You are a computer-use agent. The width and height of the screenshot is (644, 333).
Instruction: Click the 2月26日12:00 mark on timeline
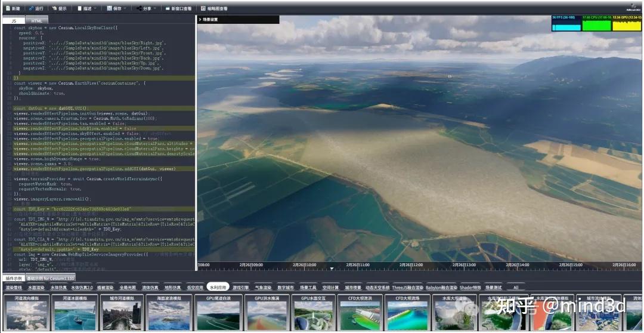(x=410, y=265)
